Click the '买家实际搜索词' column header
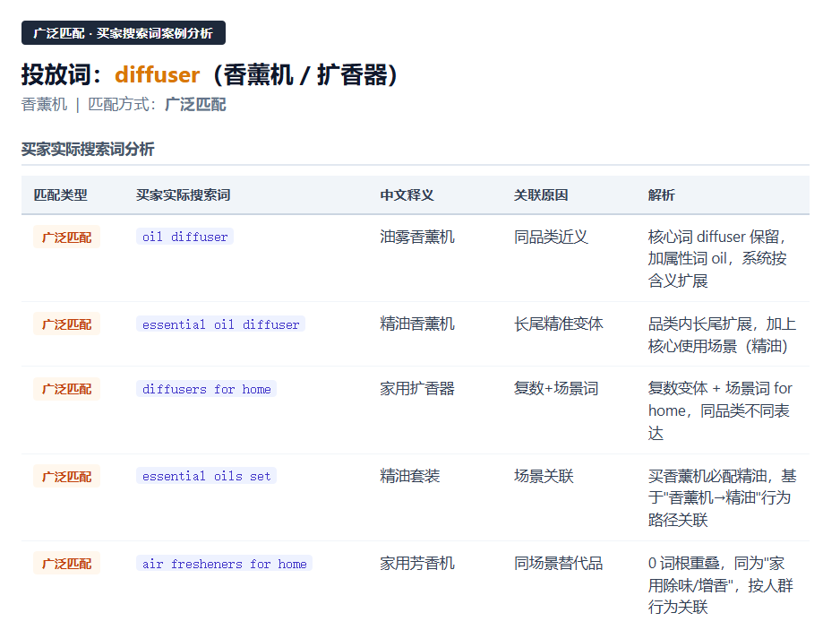This screenshot has width=840, height=639. click(184, 195)
